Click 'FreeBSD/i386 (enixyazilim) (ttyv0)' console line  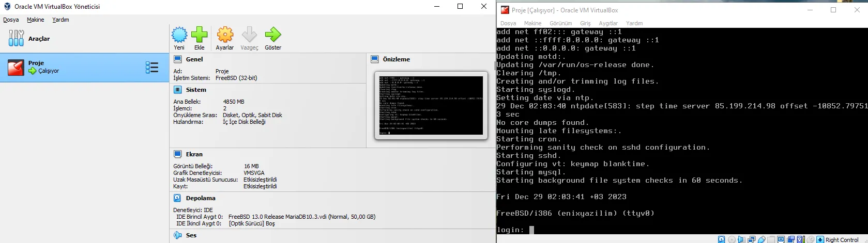pos(575,213)
